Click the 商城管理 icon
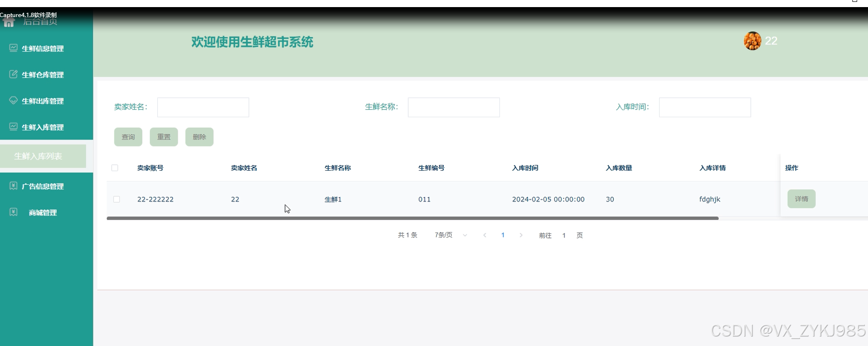 13,212
